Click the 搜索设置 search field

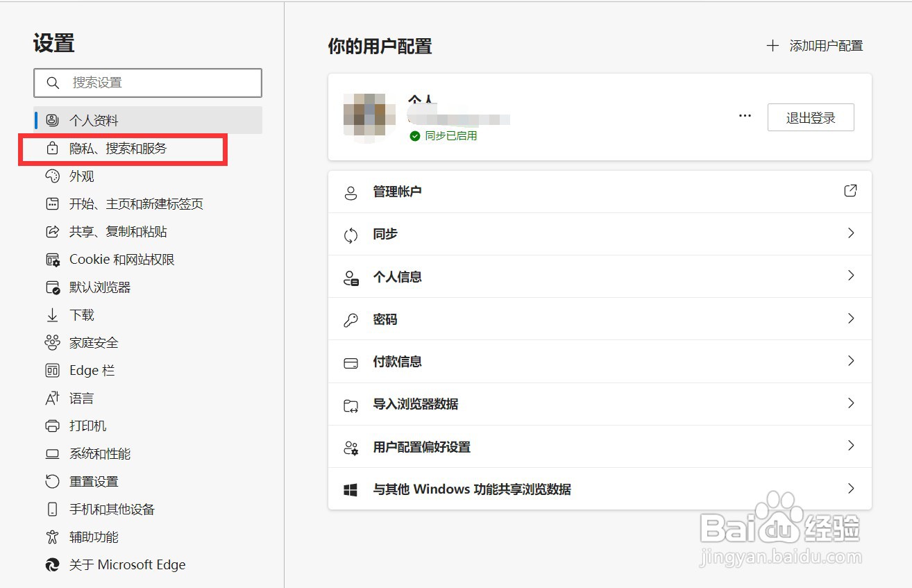[148, 83]
